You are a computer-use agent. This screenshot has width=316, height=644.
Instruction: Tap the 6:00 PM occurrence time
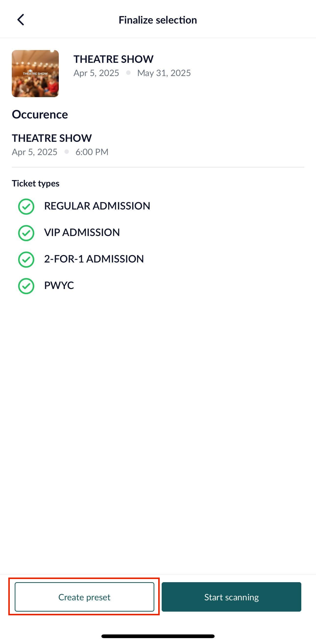[x=92, y=152]
